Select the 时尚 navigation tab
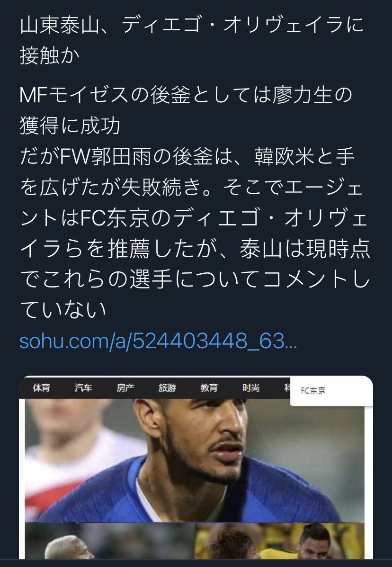Viewport: 392px width, 567px height. click(x=251, y=388)
